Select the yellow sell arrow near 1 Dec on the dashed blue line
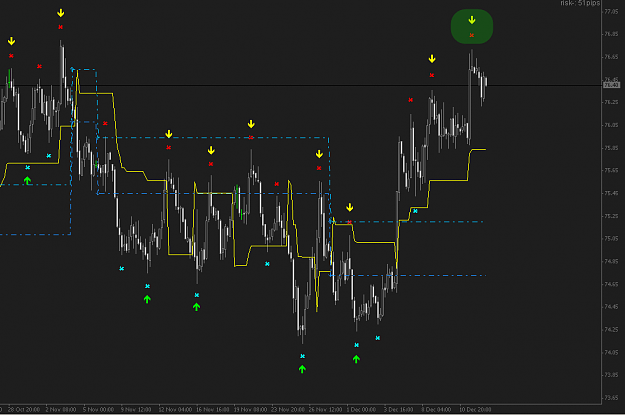 point(350,207)
